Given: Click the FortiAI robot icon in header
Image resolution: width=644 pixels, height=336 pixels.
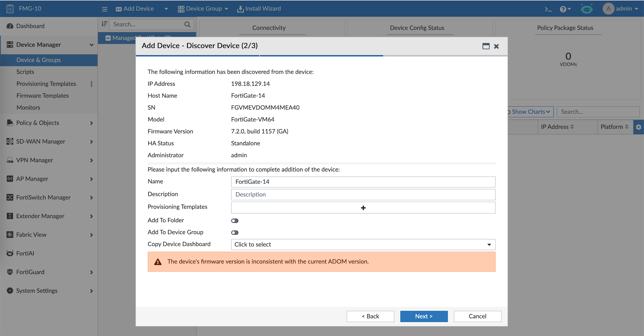Looking at the screenshot, I should 587,9.
